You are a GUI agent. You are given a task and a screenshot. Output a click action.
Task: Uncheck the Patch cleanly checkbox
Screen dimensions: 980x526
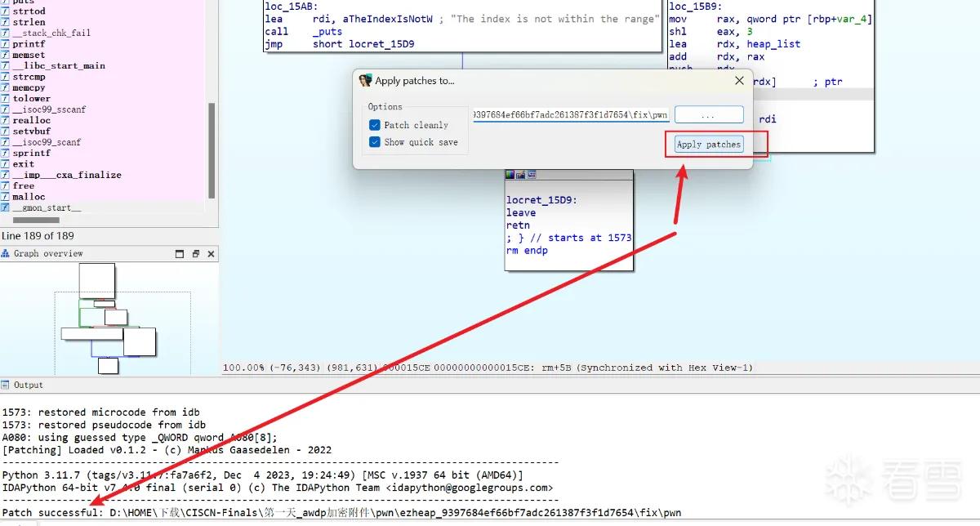[x=375, y=125]
